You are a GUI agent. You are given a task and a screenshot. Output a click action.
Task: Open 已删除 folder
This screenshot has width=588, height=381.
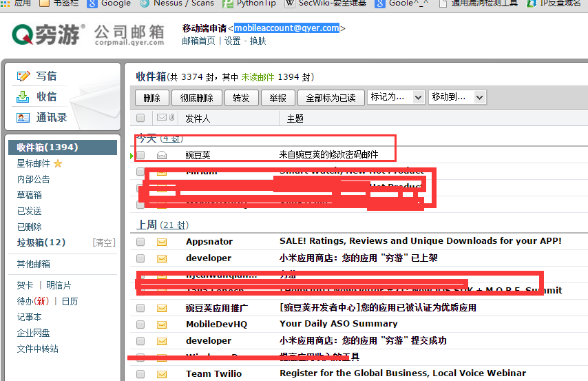coord(29,227)
